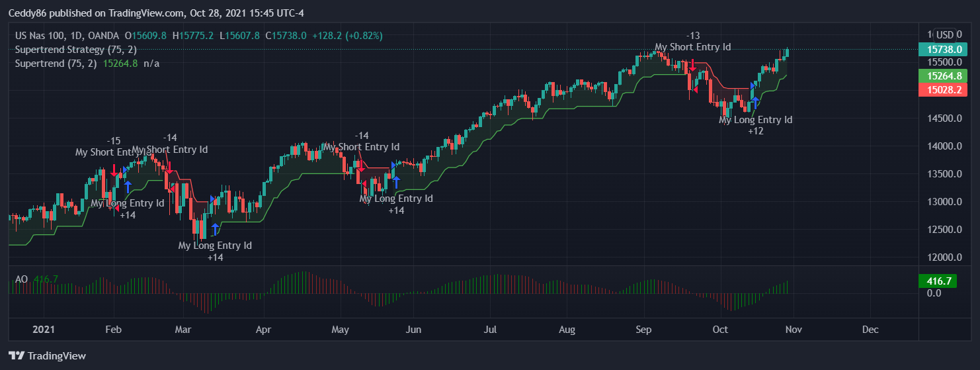Click the USD currency badge
This screenshot has width=980, height=370.
[x=944, y=35]
